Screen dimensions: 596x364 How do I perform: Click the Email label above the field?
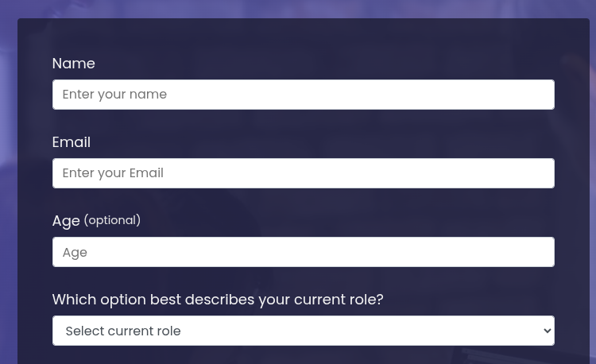point(71,142)
